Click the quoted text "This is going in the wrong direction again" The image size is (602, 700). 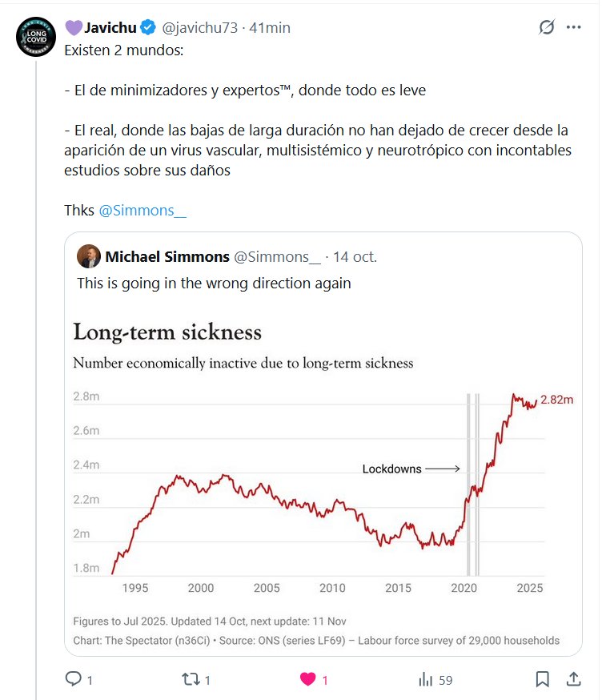tap(214, 284)
